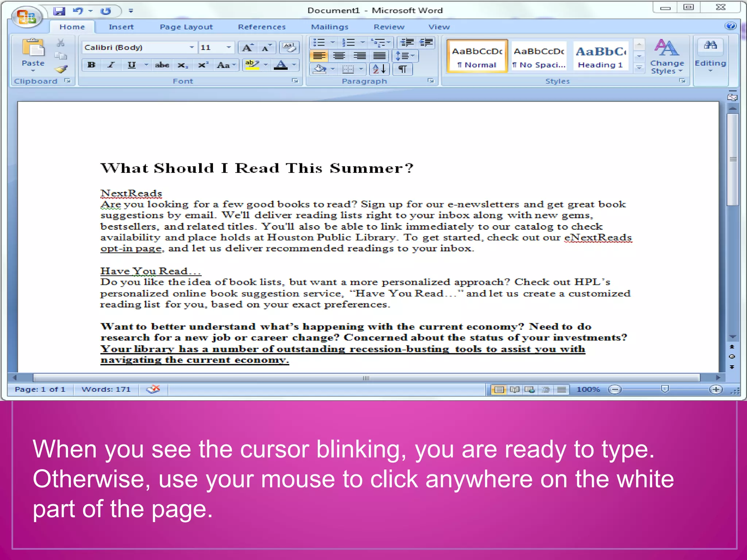Align text left
The width and height of the screenshot is (747, 560).
319,56
